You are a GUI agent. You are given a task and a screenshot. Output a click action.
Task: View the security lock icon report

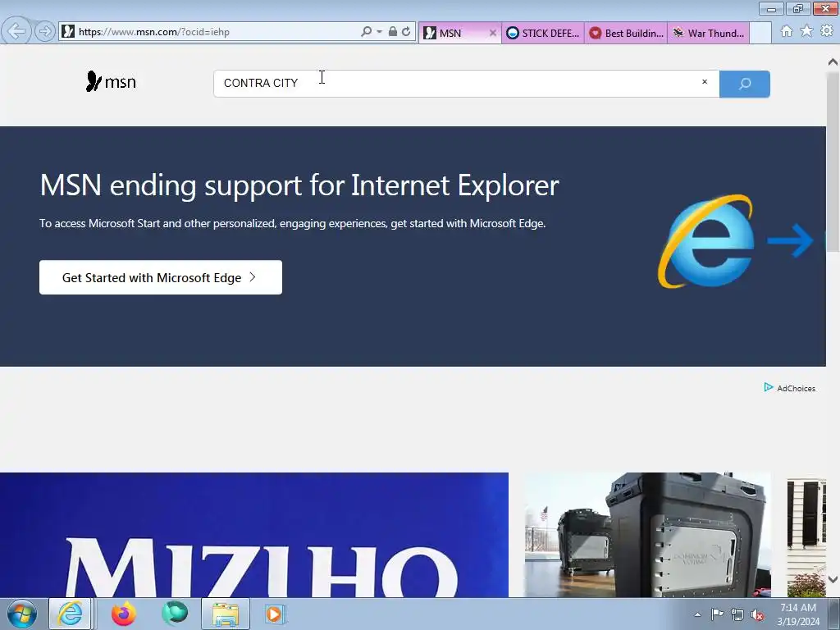tap(393, 32)
